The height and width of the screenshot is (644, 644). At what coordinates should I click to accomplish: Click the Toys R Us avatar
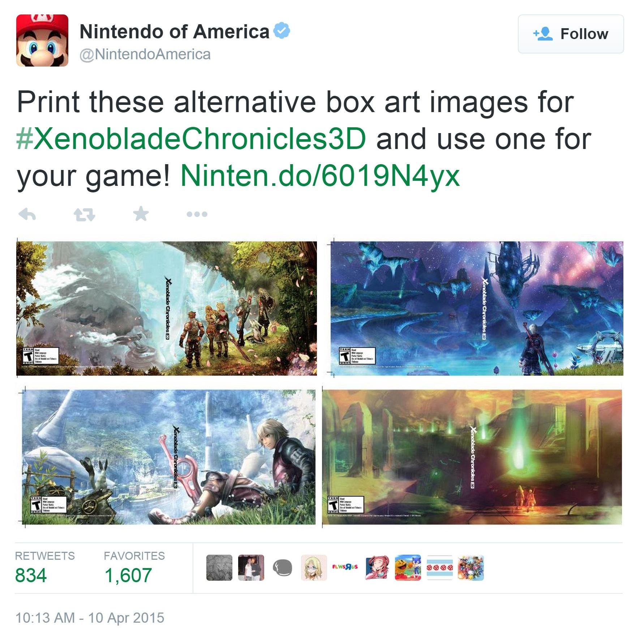[345, 567]
